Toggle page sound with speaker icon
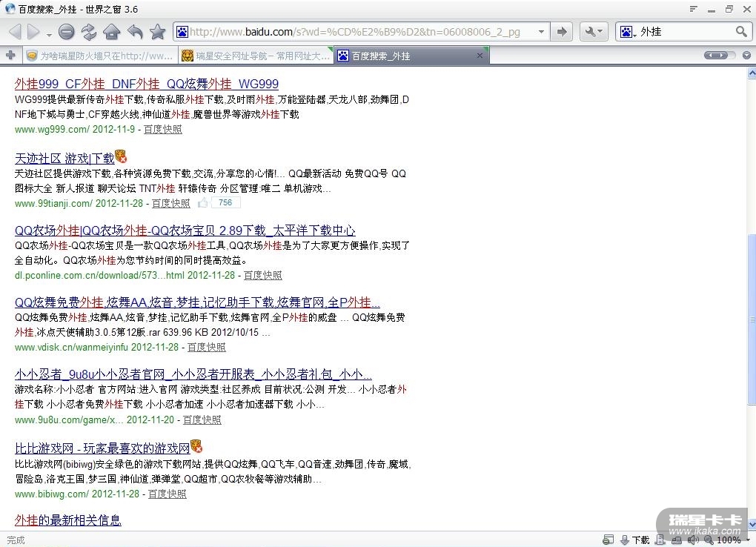The width and height of the screenshot is (756, 547). (693, 540)
